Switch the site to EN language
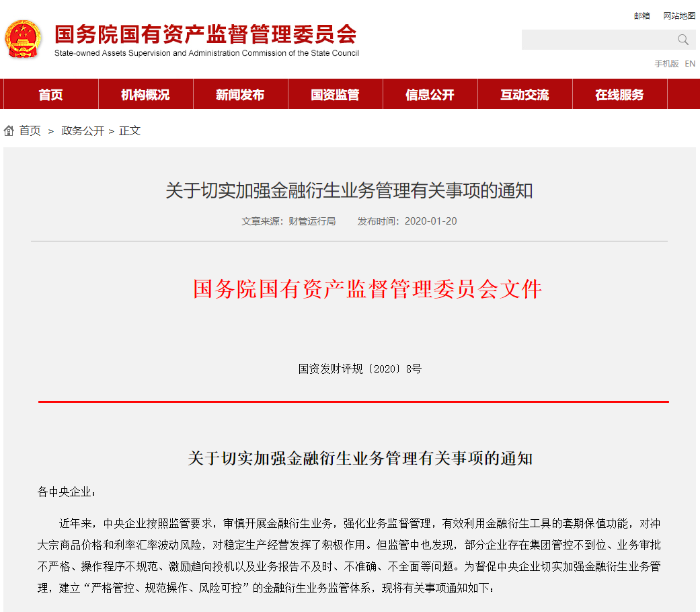 point(691,64)
